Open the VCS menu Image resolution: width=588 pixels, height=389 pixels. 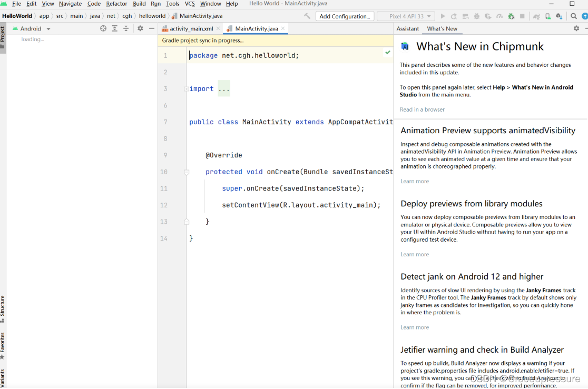point(190,4)
